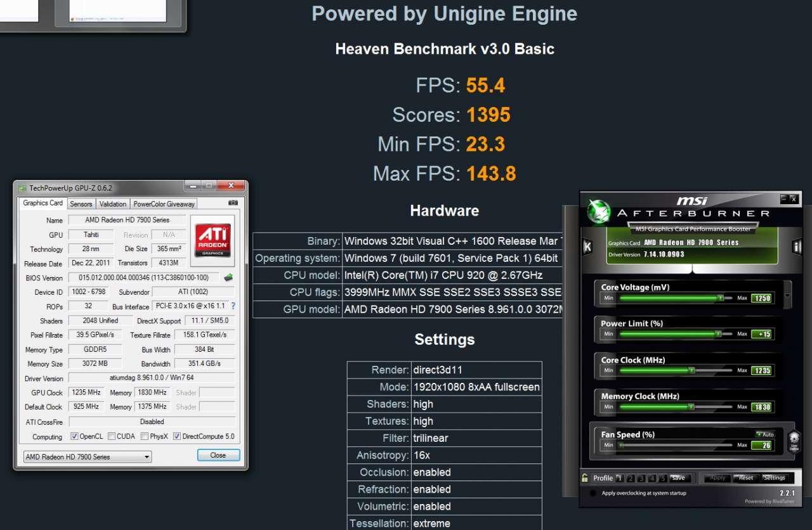Click the Core Voltage value field 1250
The height and width of the screenshot is (530, 812).
point(762,298)
